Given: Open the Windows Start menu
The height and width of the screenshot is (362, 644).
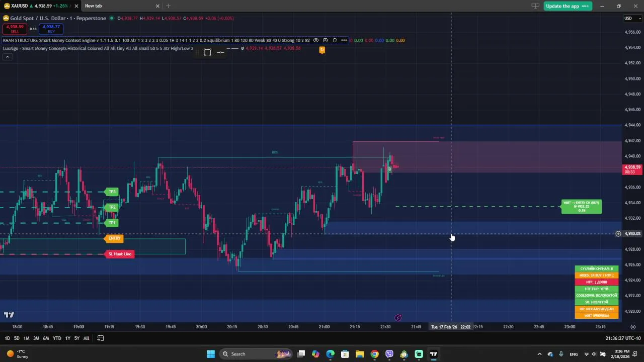Looking at the screenshot, I should [x=210, y=354].
